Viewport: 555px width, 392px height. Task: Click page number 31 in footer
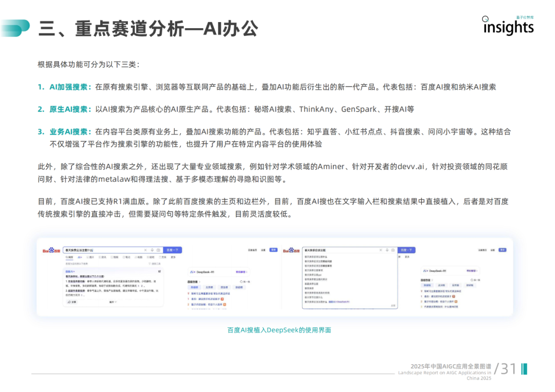509,369
